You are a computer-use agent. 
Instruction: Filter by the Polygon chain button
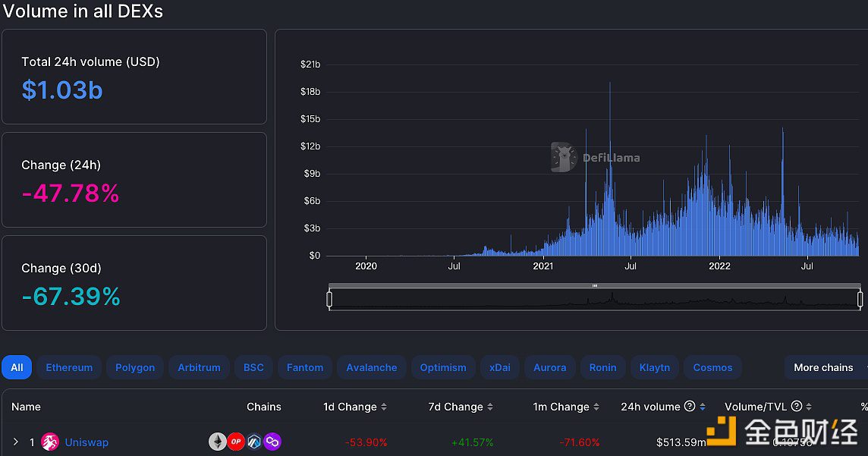135,367
